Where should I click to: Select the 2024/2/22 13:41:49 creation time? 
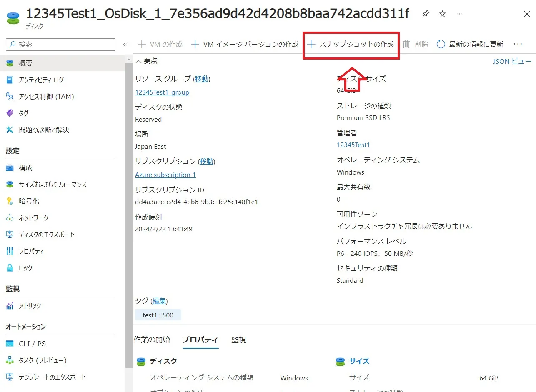(x=164, y=229)
